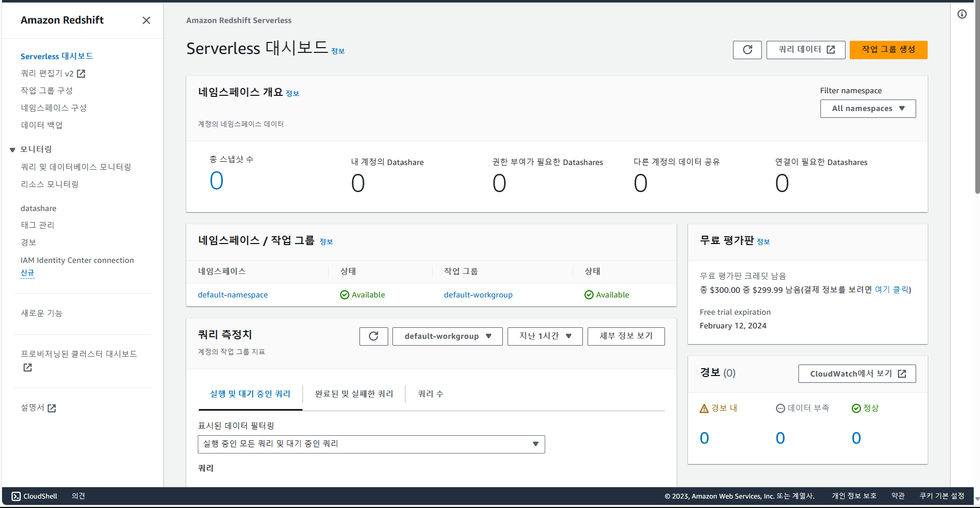Image resolution: width=980 pixels, height=508 pixels.
Task: Open 개인 정보 보호 link in footer
Action: pos(854,496)
